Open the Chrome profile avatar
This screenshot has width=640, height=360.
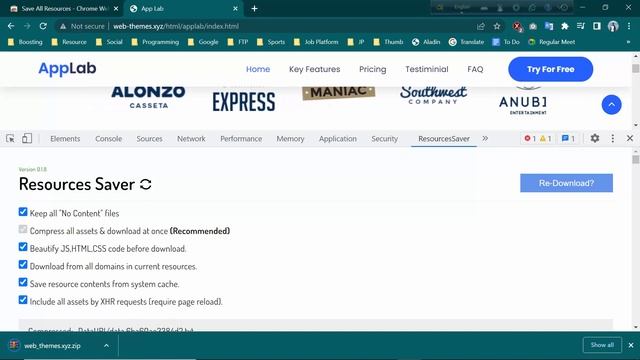(613, 26)
